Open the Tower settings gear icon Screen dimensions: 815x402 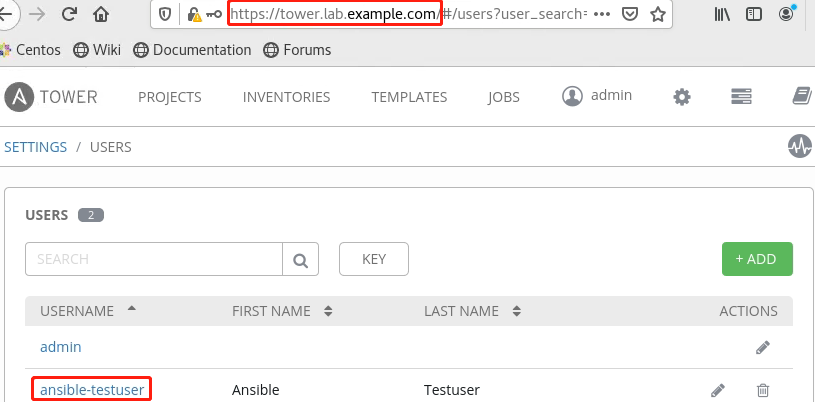click(682, 97)
